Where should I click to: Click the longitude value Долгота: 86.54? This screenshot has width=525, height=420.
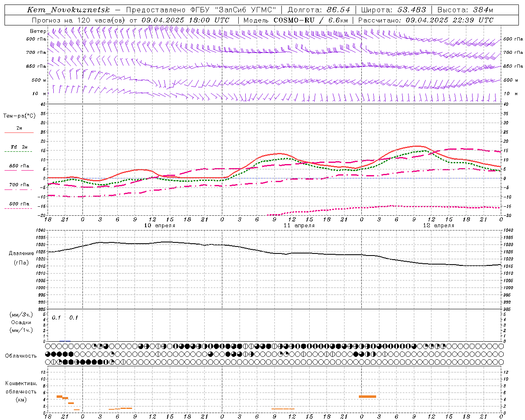point(319,10)
